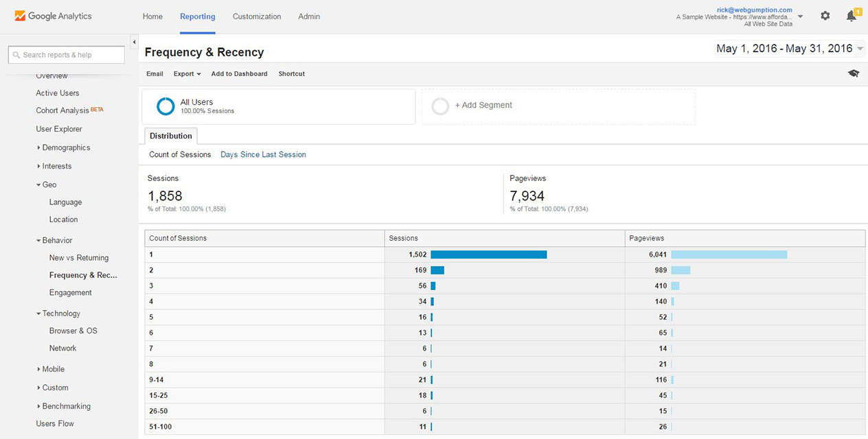Viewport: 868px width, 439px height.
Task: Switch to the Customization tab
Action: point(256,16)
